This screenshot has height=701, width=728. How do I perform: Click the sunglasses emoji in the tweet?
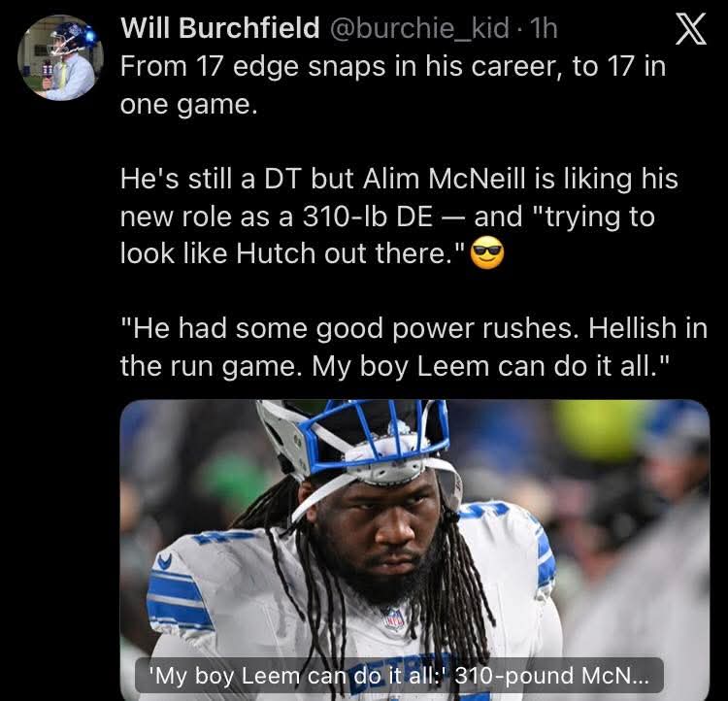coord(487,252)
